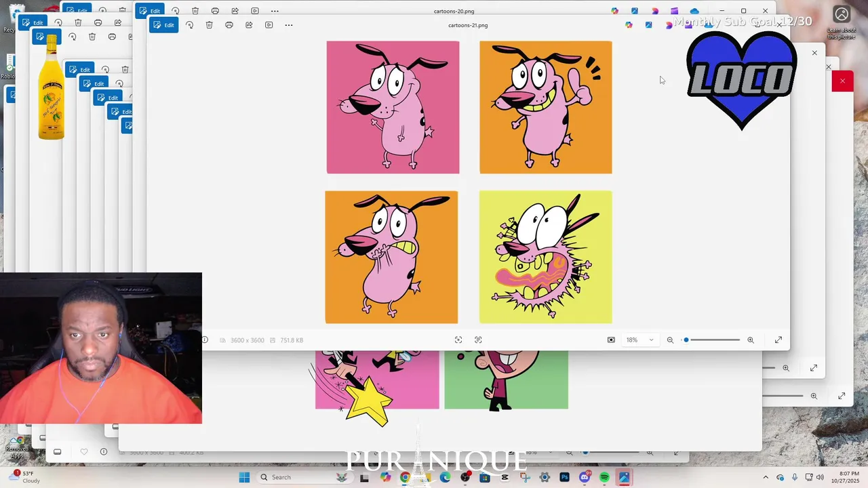This screenshot has height=488, width=868.
Task: Open See more menu in cartoons-20.png window
Action: coord(275,11)
